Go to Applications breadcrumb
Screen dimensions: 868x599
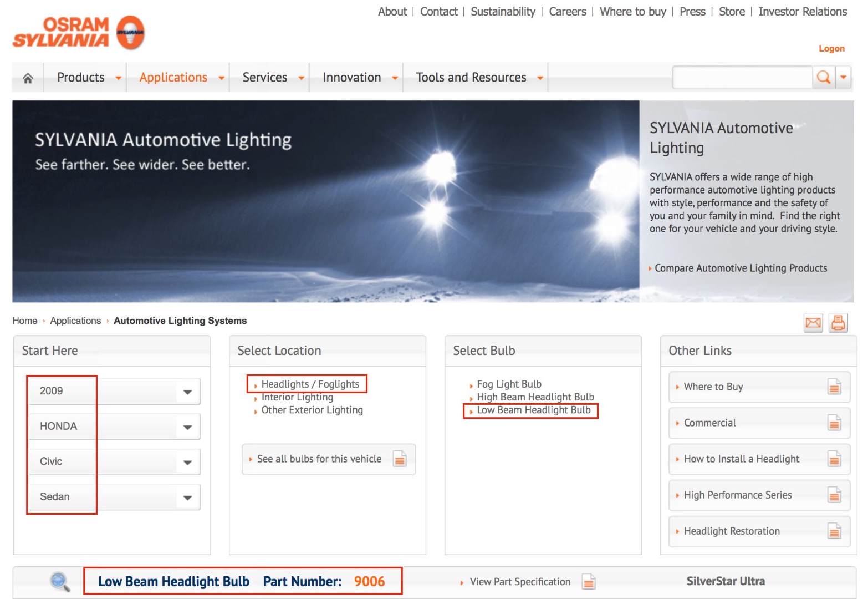click(75, 321)
